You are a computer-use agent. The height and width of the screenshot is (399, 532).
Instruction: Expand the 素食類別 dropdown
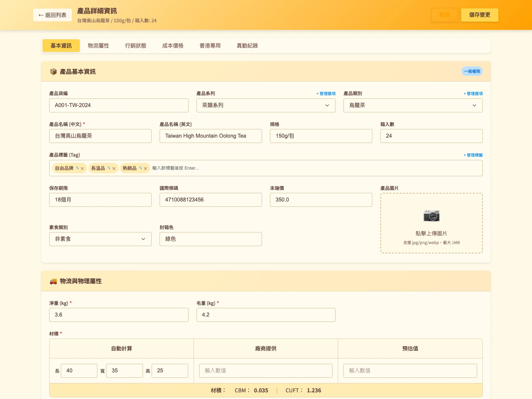pyautogui.click(x=100, y=239)
